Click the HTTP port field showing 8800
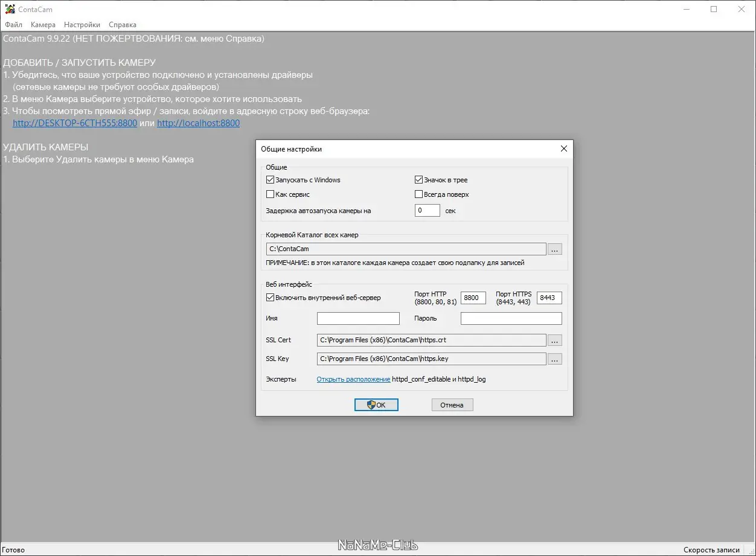This screenshot has width=756, height=556. pyautogui.click(x=473, y=298)
